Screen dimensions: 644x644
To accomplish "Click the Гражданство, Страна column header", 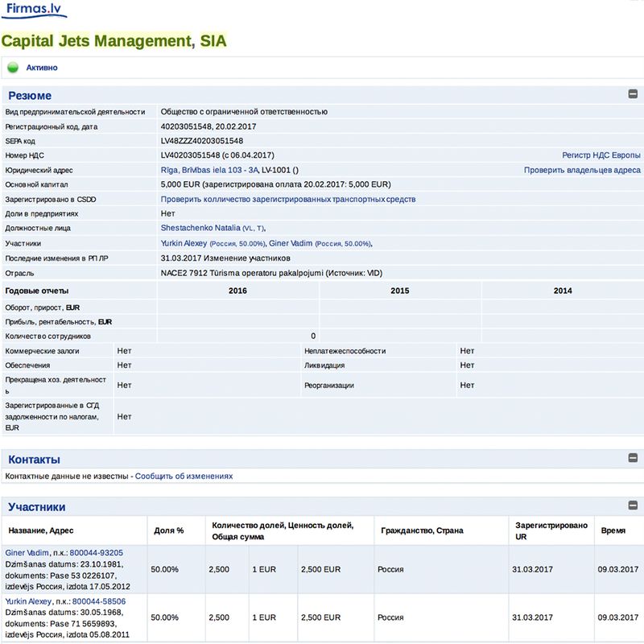I will pos(422,530).
